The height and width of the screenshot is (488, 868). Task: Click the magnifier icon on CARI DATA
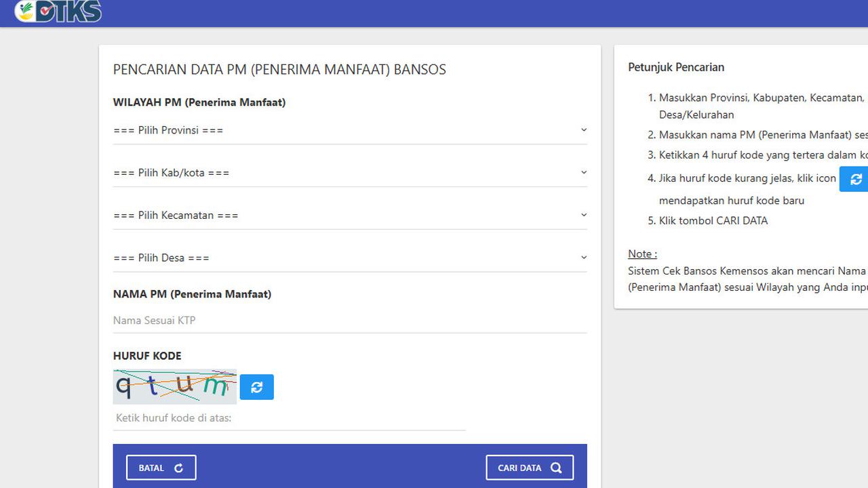556,467
